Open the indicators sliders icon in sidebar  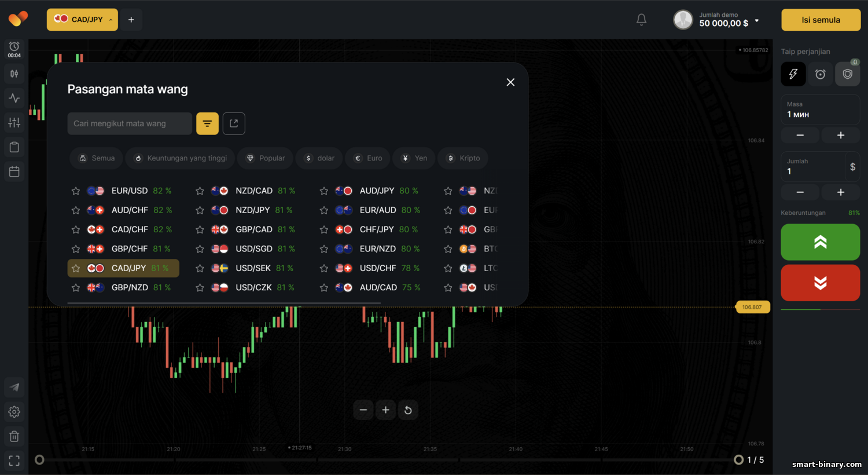click(x=14, y=122)
